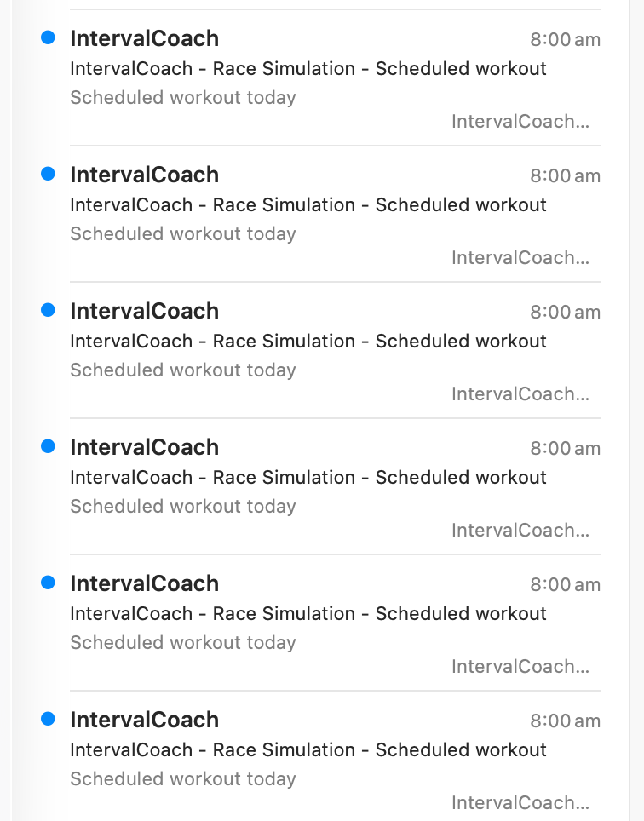Click the 8:00 am timestamp on the last email

pyautogui.click(x=565, y=721)
